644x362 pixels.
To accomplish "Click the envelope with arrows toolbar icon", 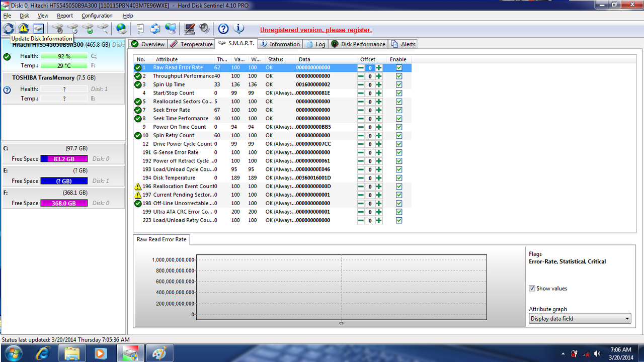I will (x=155, y=29).
